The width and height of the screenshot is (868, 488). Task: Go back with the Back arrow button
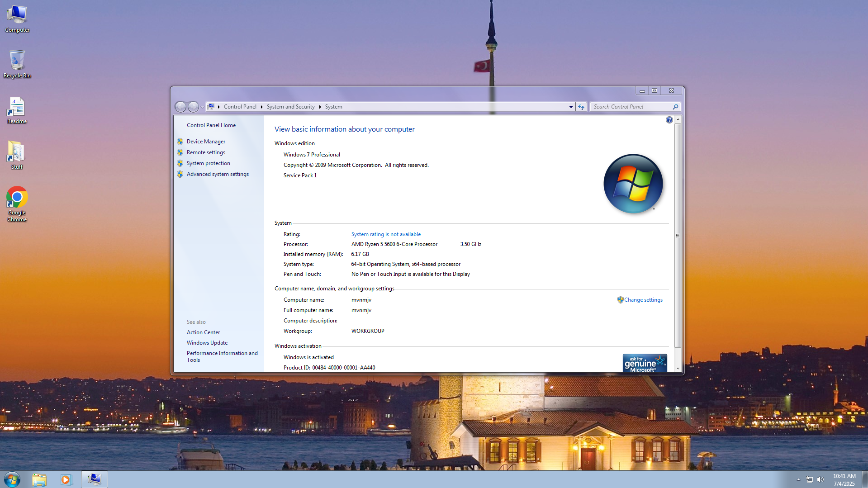(x=180, y=107)
